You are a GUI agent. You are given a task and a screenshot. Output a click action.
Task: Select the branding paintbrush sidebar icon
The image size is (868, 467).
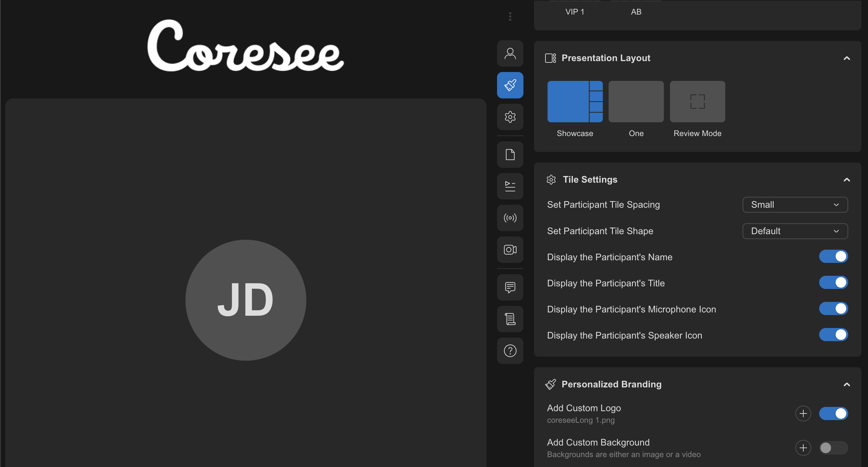pos(510,85)
